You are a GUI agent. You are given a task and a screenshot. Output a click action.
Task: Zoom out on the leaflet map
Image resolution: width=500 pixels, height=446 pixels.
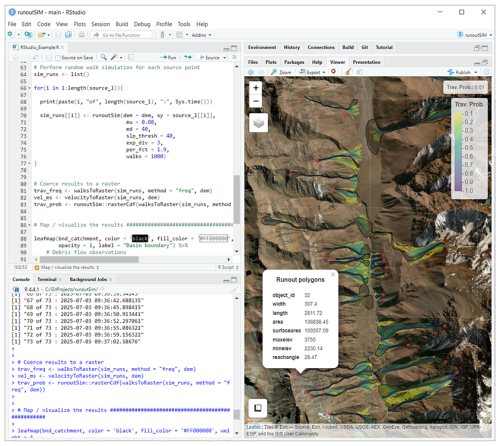coord(256,101)
